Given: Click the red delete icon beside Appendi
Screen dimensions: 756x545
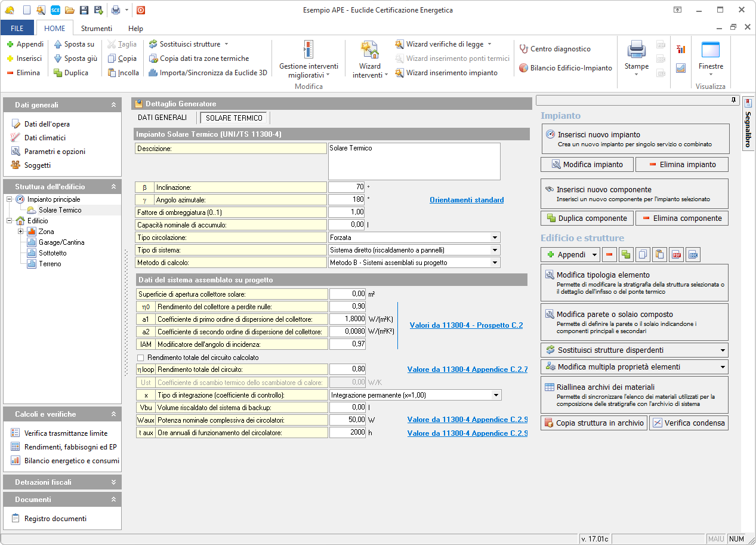Looking at the screenshot, I should [x=609, y=255].
